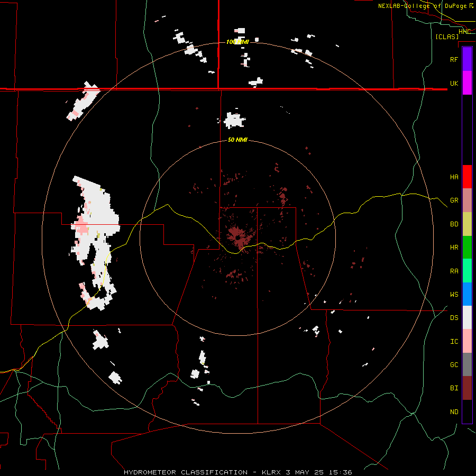Click the HR text label in legend
Image resolution: width=476 pixels, height=476 pixels.
[454, 248]
